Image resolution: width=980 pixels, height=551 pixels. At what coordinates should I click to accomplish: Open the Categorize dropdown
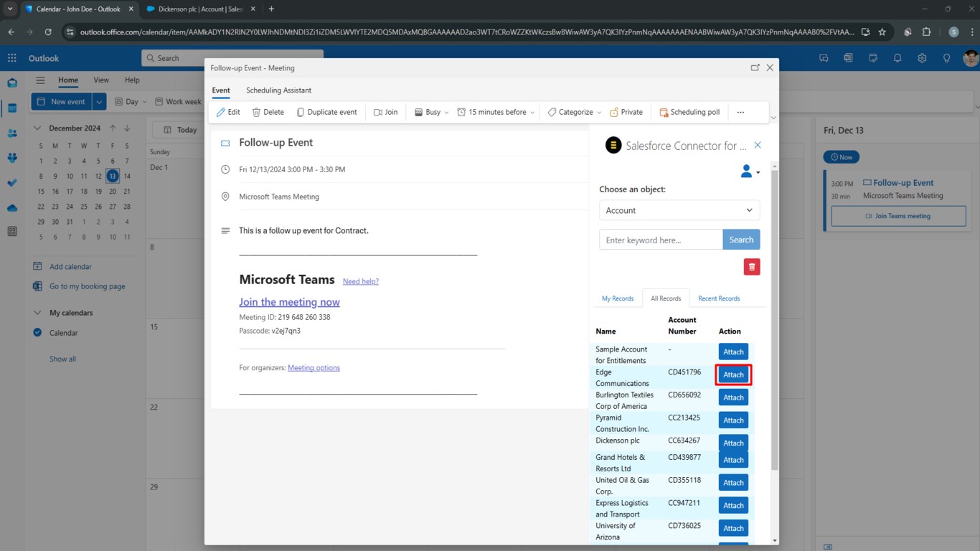(574, 112)
